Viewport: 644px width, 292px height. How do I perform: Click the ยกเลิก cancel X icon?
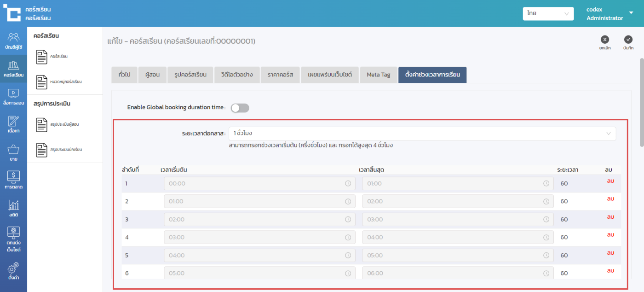tap(605, 40)
